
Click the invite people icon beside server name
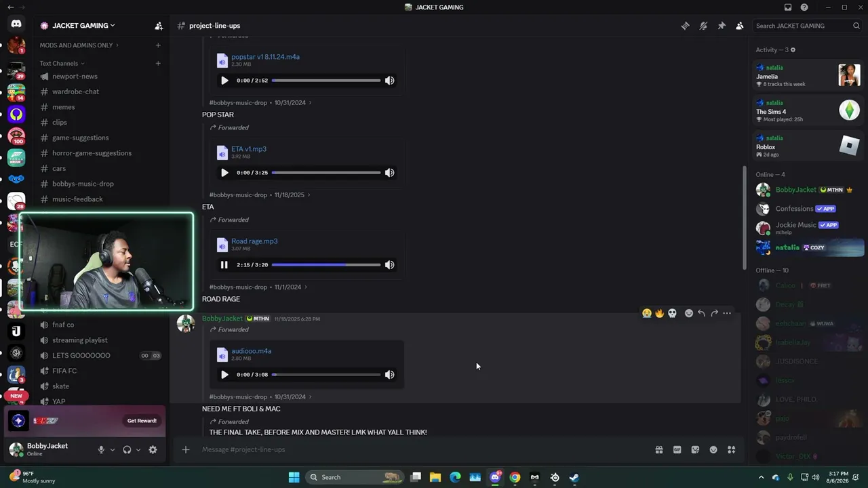(x=159, y=26)
